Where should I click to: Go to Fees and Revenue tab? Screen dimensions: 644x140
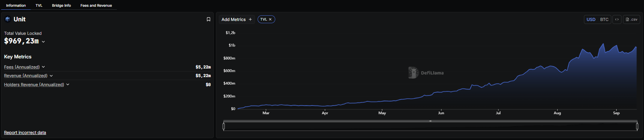tap(96, 5)
